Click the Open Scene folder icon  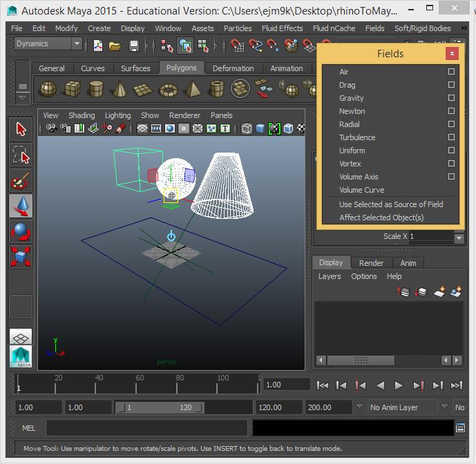click(115, 46)
